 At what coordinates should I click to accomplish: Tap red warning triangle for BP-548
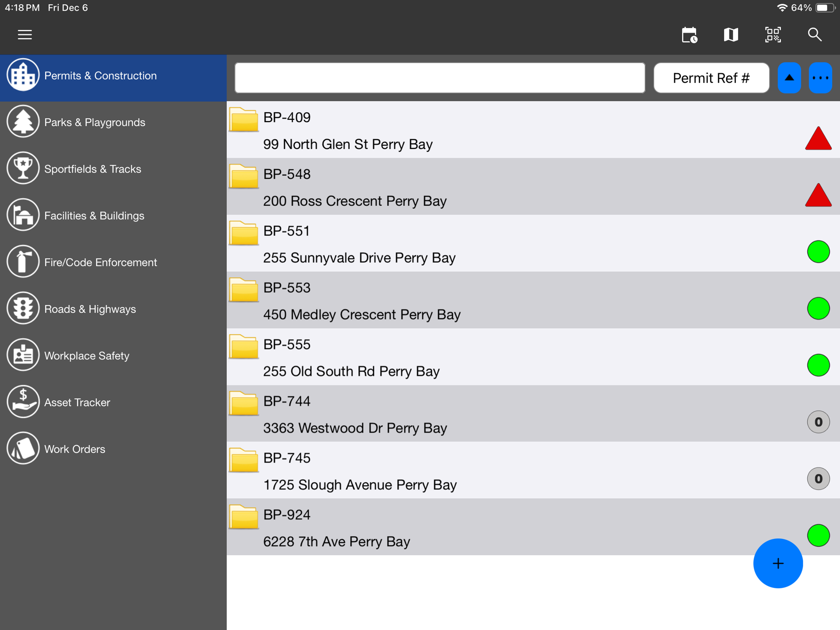pyautogui.click(x=818, y=195)
